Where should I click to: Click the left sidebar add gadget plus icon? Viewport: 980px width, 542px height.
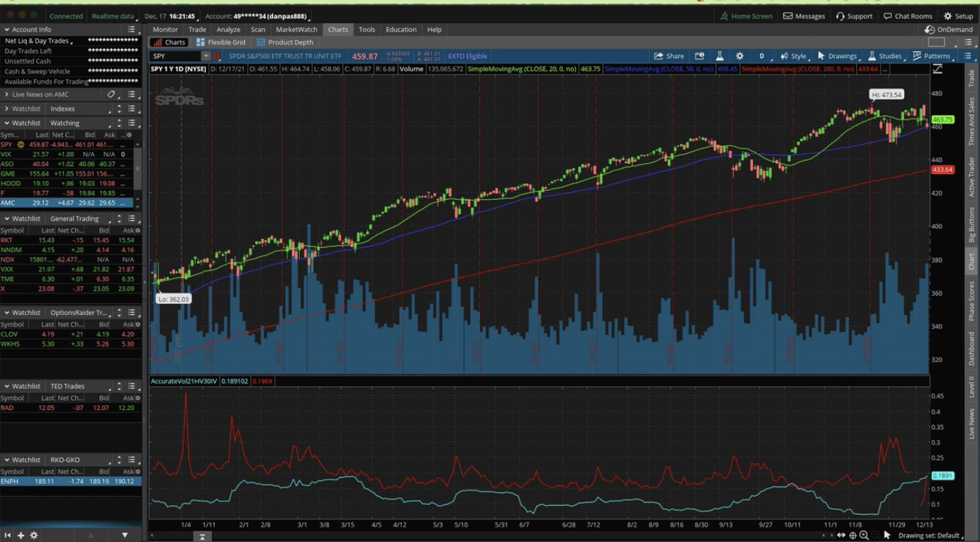coord(21,536)
